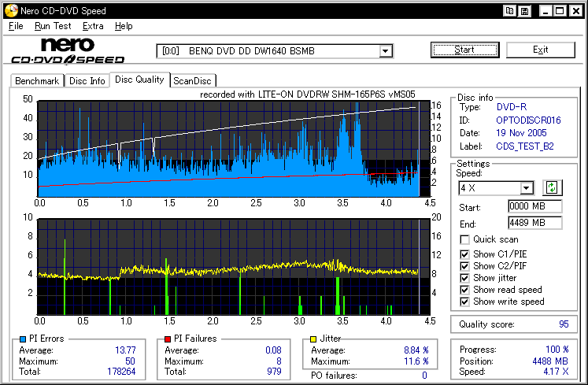Screen dimensions: 588x385
Task: Open the Run Test menu
Action: 53,26
